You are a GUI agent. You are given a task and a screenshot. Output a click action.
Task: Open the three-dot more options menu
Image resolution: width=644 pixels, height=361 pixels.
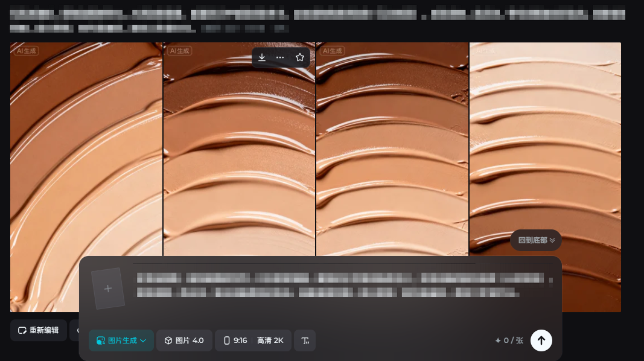[280, 57]
